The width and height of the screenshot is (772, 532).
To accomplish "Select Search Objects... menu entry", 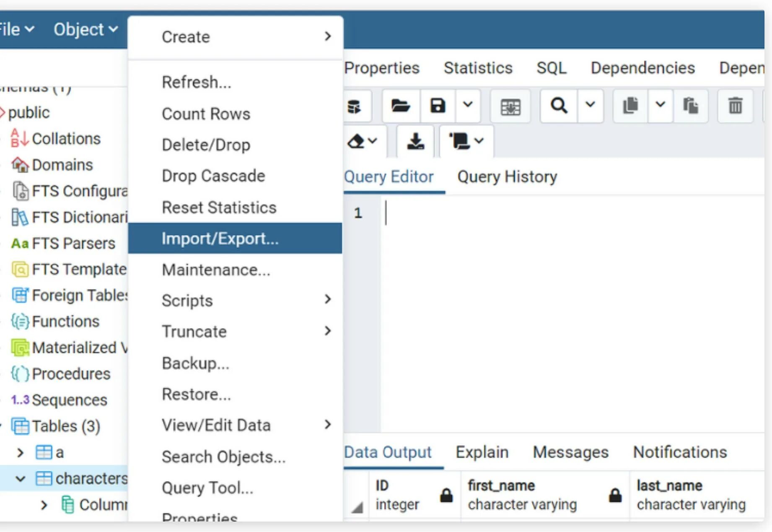I will [235, 457].
